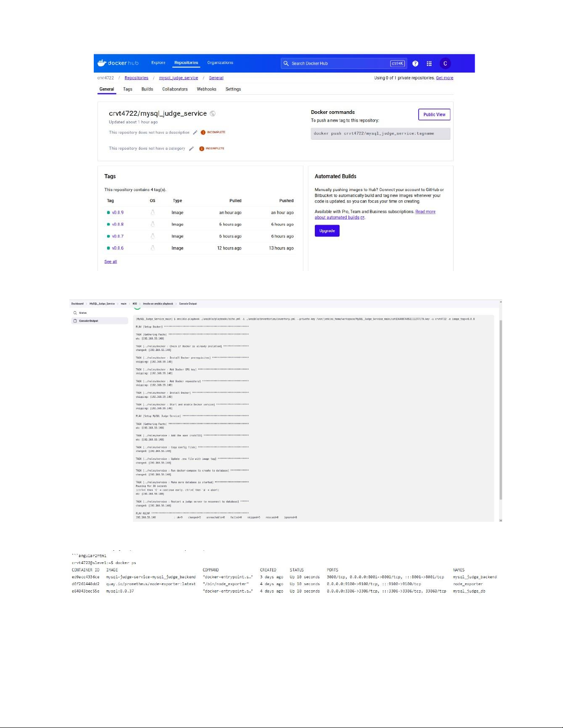The image size is (563, 728).
Task: Open the Organizations nav item
Action: pos(220,62)
